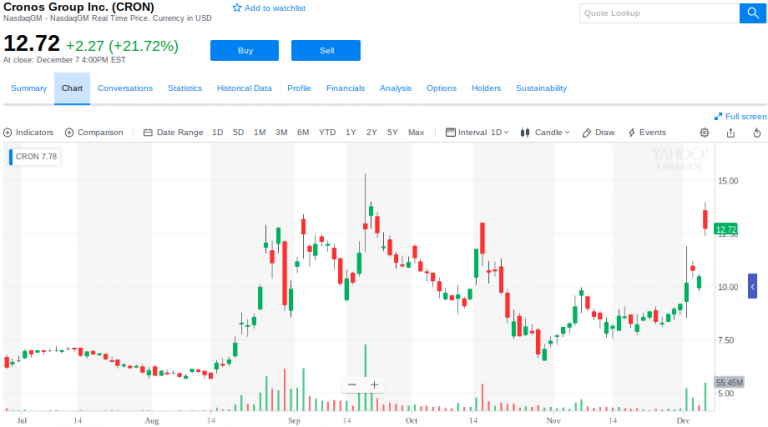768x427 pixels.
Task: Select the 5Y time range
Action: point(392,132)
